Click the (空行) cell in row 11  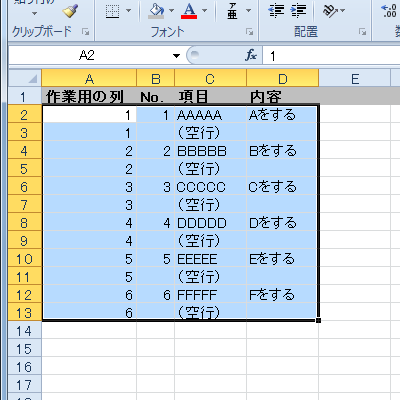210,277
